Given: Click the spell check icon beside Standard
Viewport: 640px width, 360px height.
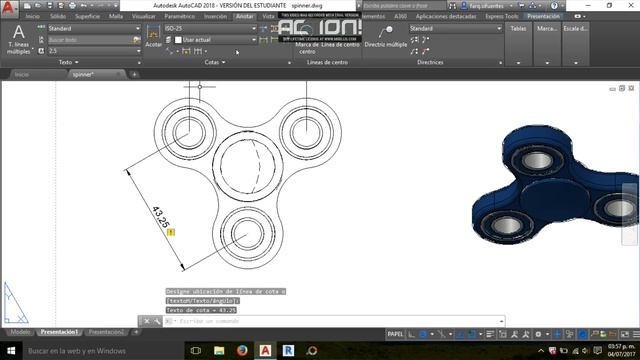Looking at the screenshot, I should click(41, 28).
